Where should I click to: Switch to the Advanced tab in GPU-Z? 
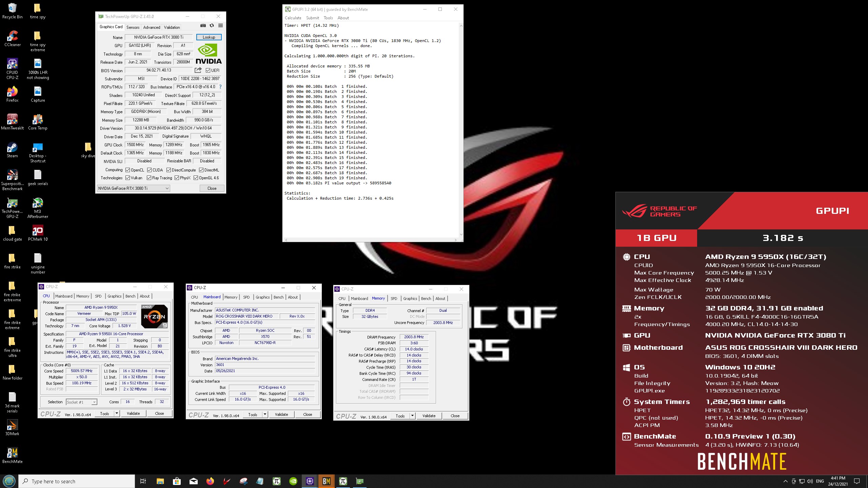[x=152, y=27]
